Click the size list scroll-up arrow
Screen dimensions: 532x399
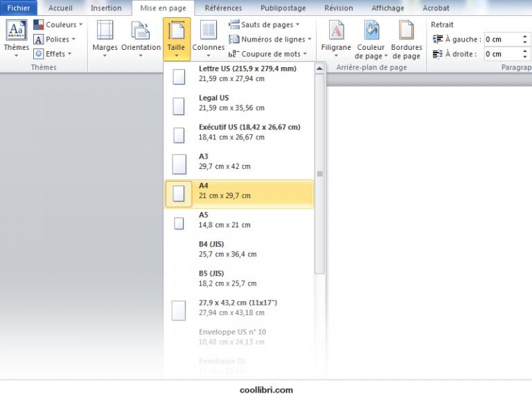[x=319, y=69]
